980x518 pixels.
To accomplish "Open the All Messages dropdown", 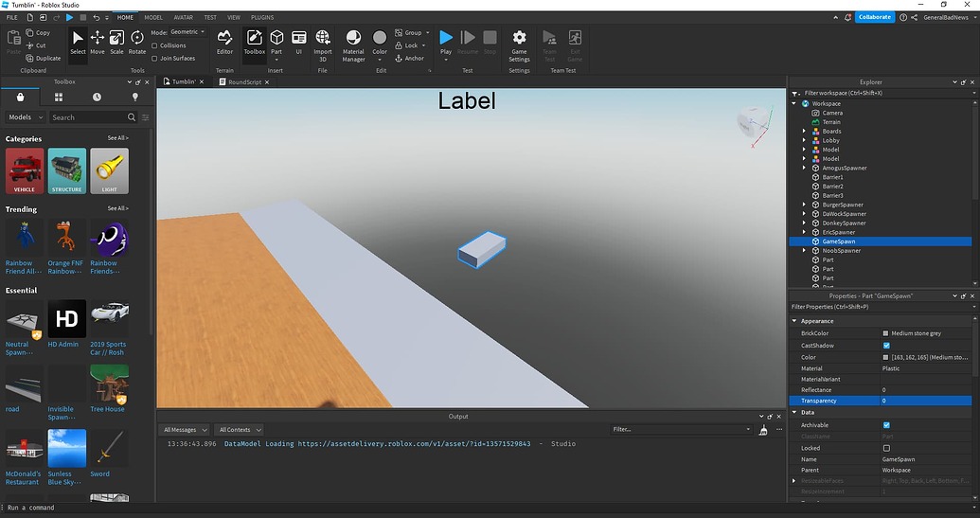I will click(x=185, y=430).
